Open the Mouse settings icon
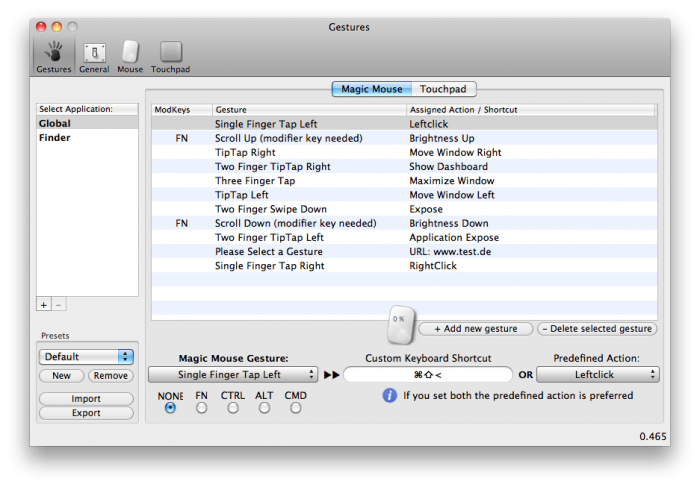 pos(130,57)
